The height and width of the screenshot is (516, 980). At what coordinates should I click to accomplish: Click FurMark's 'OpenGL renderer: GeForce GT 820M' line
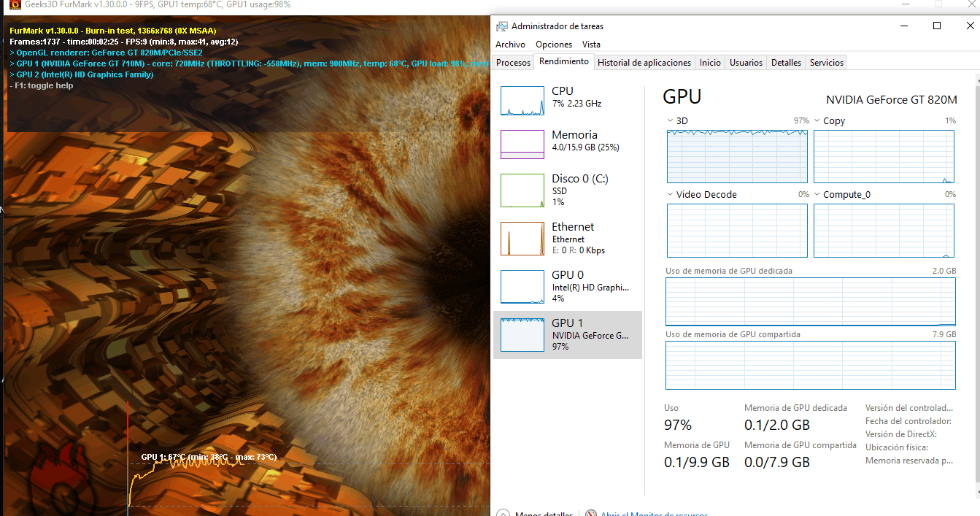click(106, 53)
